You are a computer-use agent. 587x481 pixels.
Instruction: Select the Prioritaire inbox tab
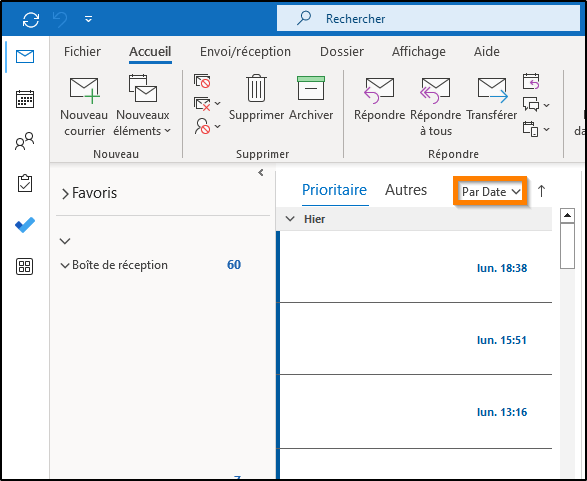(334, 190)
